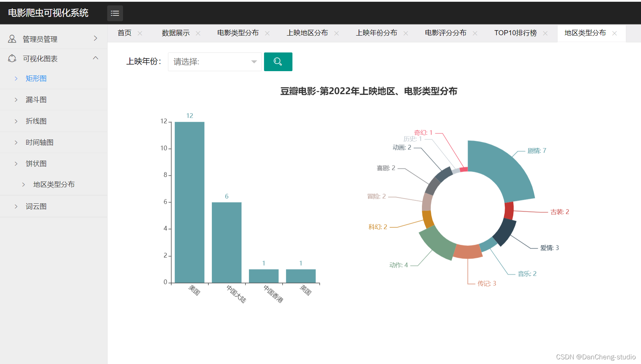Switch to the 电影类型分布 tab
The height and width of the screenshot is (364, 641).
pyautogui.click(x=238, y=33)
